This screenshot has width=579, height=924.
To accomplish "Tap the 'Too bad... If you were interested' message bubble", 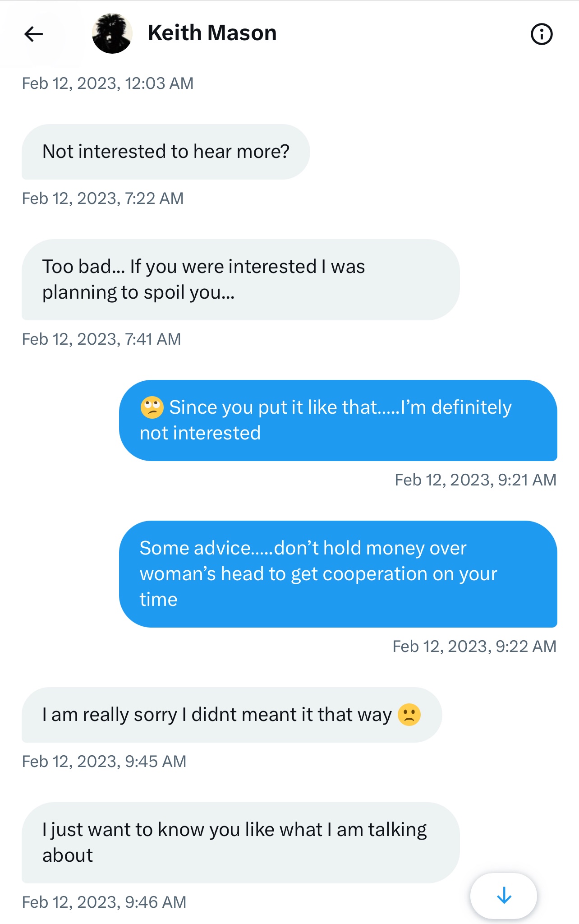I will [x=240, y=280].
